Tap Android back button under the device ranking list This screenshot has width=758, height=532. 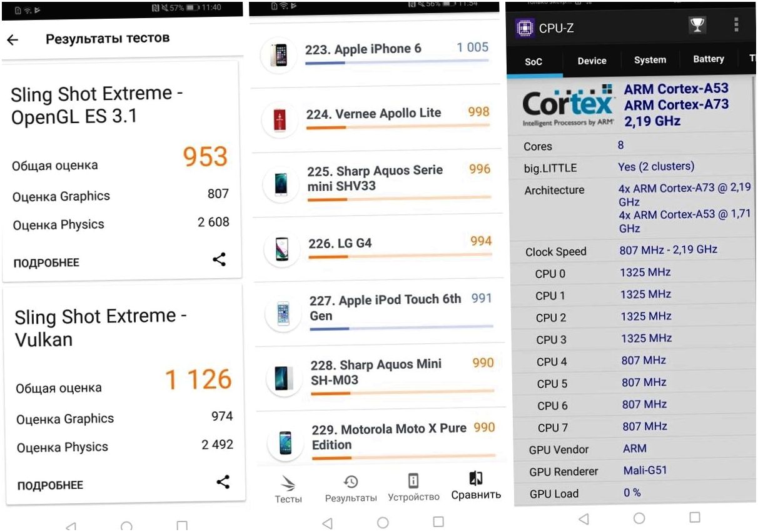(x=327, y=523)
